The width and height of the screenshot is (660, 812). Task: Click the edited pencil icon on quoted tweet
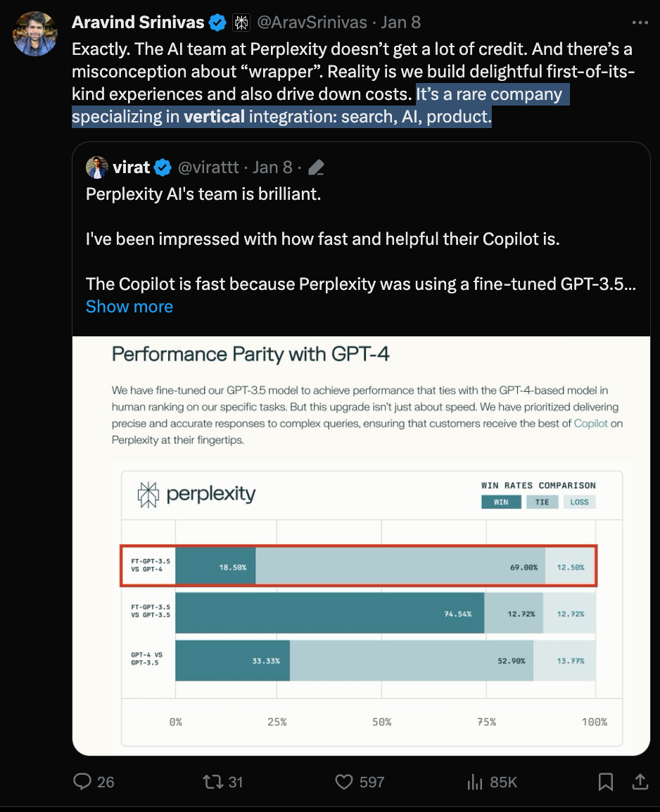pyautogui.click(x=316, y=167)
